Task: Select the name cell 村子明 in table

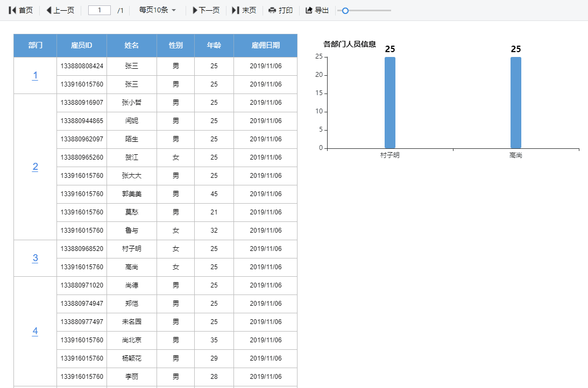Action: point(132,249)
